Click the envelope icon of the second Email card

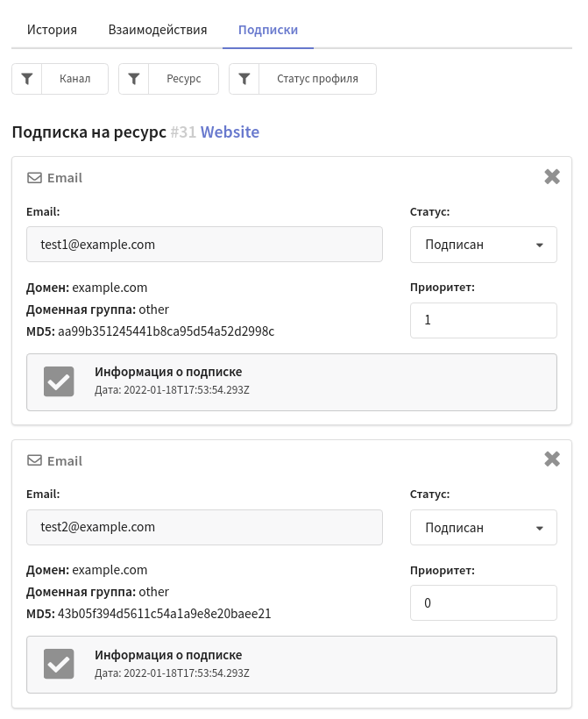point(34,460)
